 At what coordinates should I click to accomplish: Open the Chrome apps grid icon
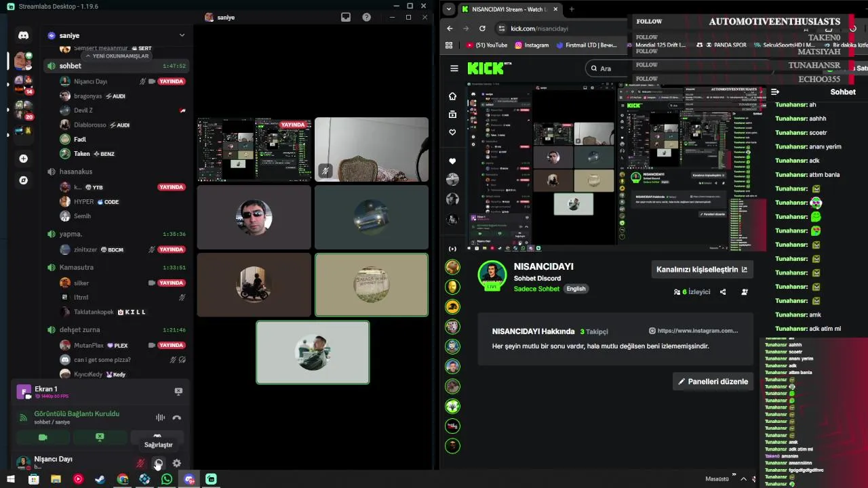point(449,45)
